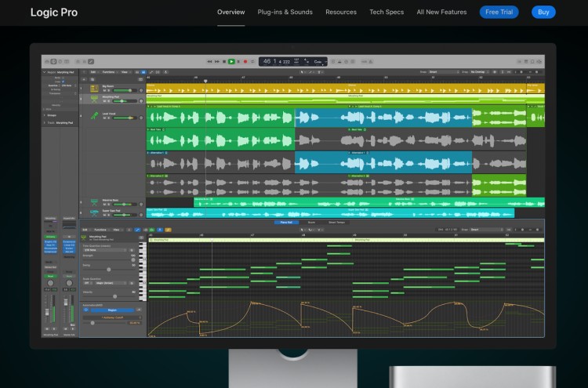Viewport: 588px width, 388px height.
Task: Click the Rewind transport button
Action: (209, 61)
